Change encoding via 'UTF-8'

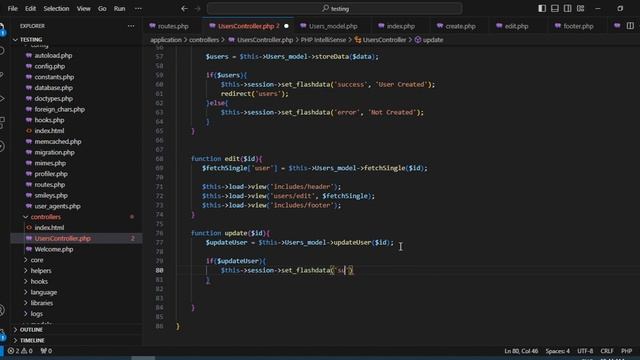click(x=585, y=351)
